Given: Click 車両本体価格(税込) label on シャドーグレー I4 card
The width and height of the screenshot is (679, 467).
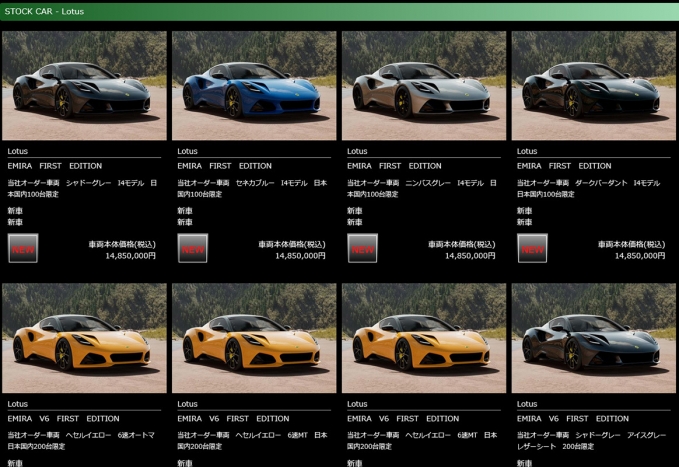Looking at the screenshot, I should [122, 244].
